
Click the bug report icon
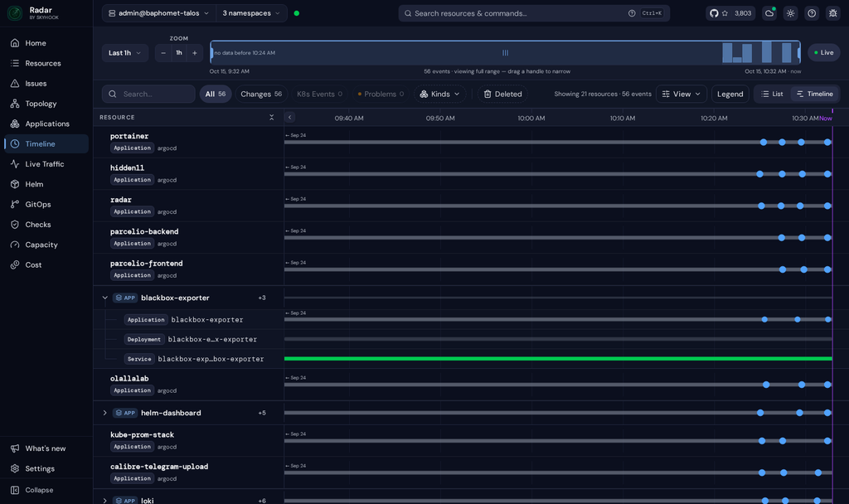tap(832, 13)
